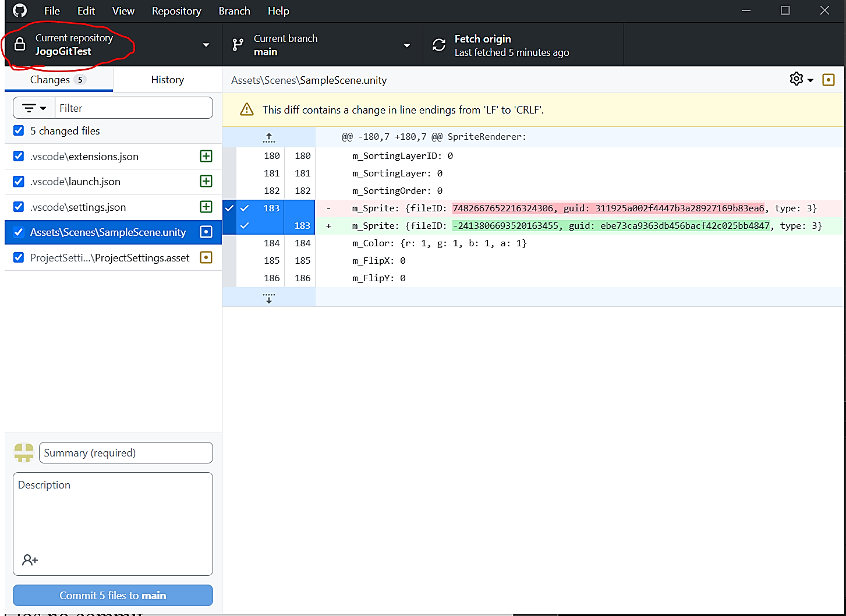The width and height of the screenshot is (846, 616).
Task: Expand diff downward with the bottom arrow icon
Action: (268, 298)
